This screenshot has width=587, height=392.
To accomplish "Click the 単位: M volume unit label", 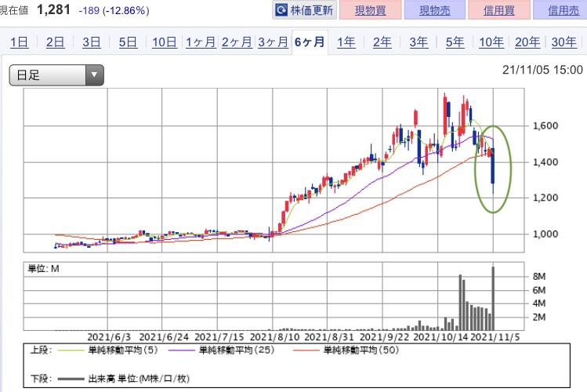I will [44, 268].
